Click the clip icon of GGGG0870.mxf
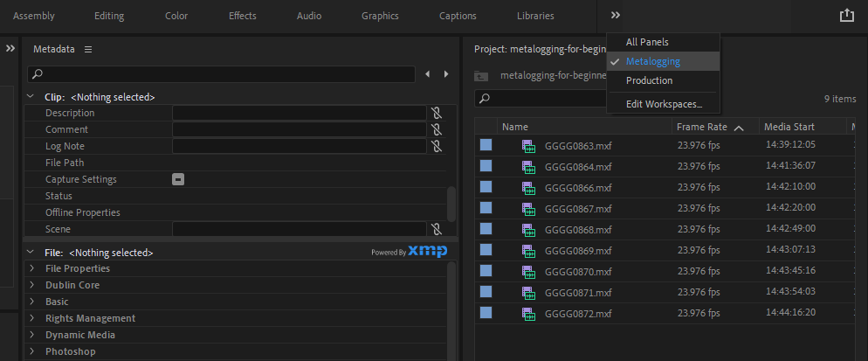The height and width of the screenshot is (361, 868). point(528,272)
